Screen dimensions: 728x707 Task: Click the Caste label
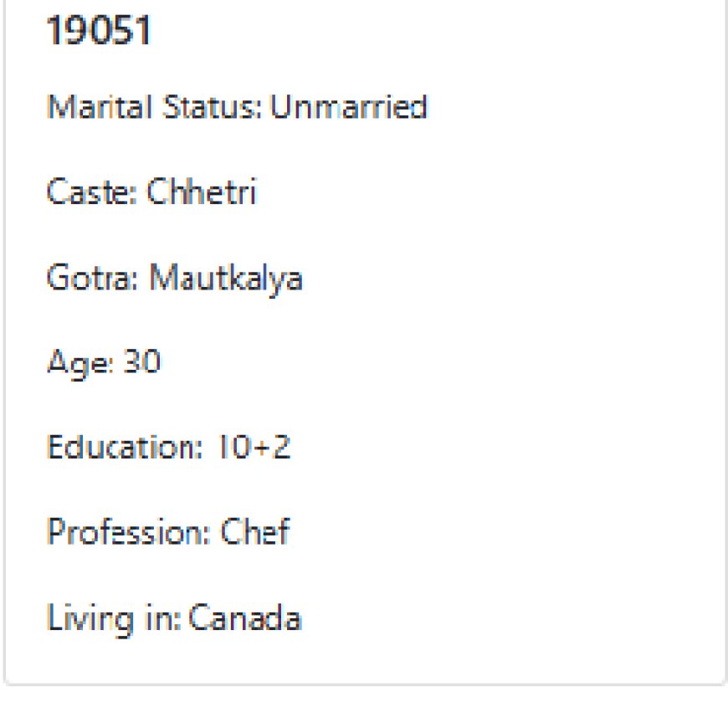pos(92,192)
